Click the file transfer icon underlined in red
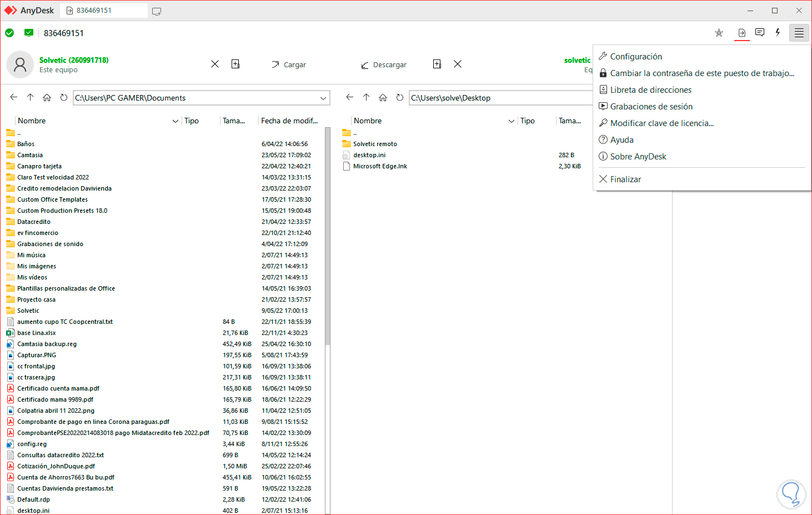The image size is (812, 515). tap(741, 33)
